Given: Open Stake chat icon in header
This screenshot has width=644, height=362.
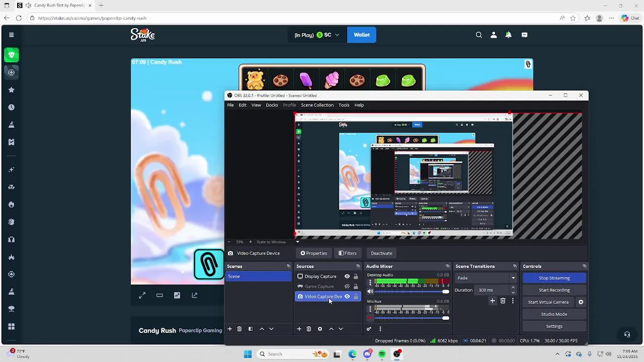Looking at the screenshot, I should (x=524, y=35).
